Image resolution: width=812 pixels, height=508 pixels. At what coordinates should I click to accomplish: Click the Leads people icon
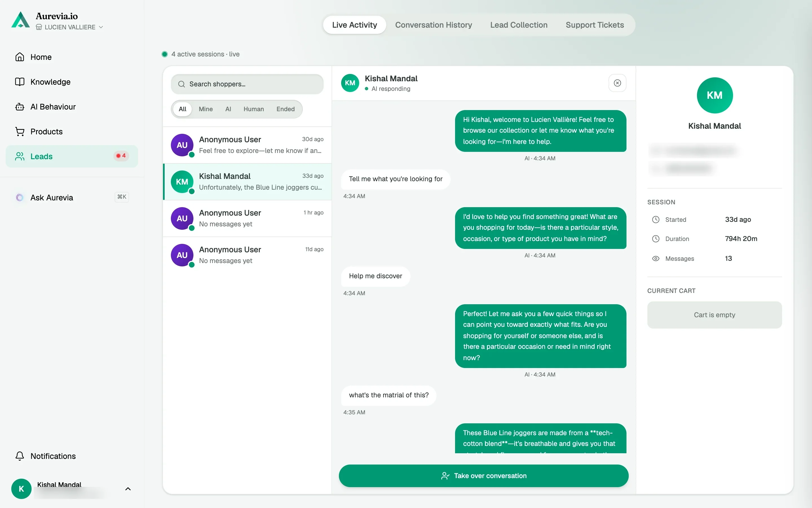[x=20, y=156]
